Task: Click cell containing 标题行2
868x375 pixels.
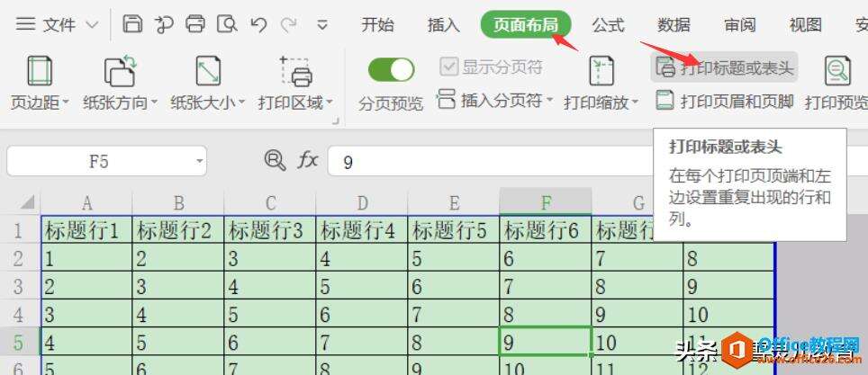Action: pyautogui.click(x=178, y=229)
